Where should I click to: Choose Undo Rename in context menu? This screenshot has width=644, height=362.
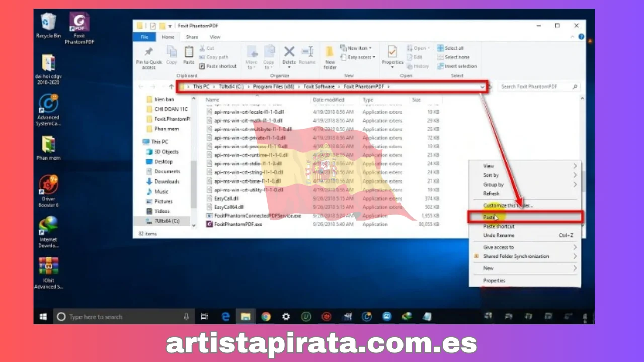(x=525, y=235)
